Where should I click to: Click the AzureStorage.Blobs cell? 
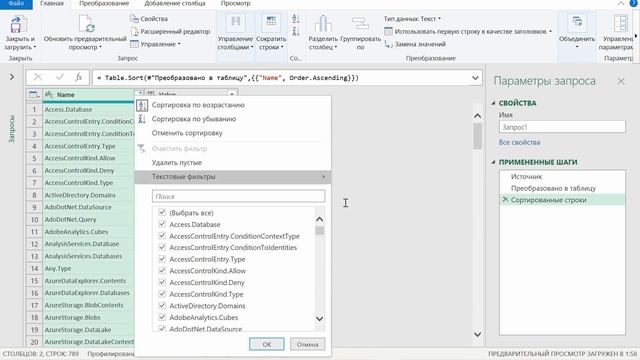tap(88, 317)
